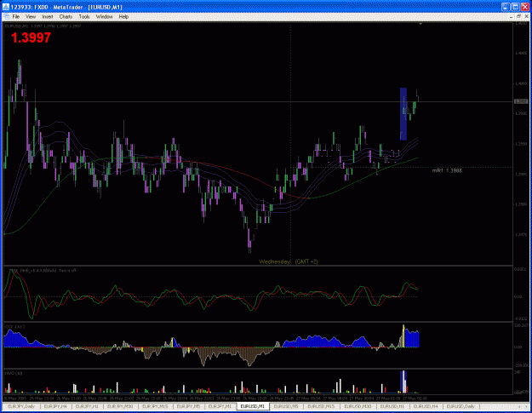
Task: Click the TRIX indicator label in subwindow
Action: tap(42, 271)
